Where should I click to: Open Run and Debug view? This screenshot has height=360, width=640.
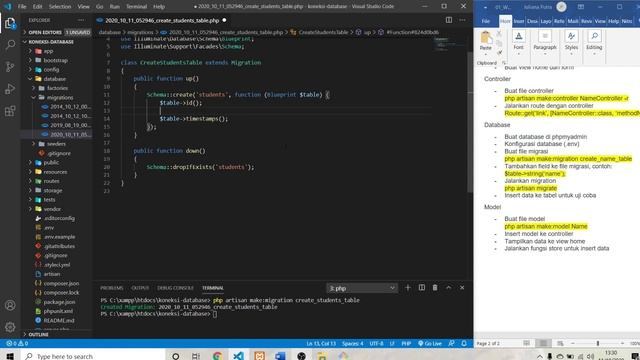pyautogui.click(x=10, y=89)
